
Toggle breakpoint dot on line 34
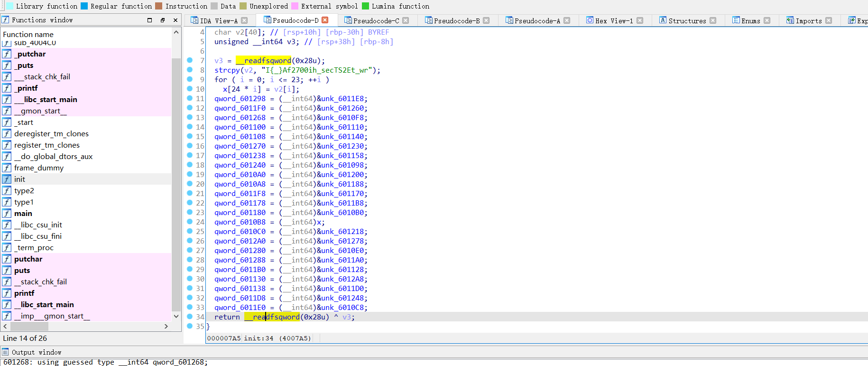190,317
